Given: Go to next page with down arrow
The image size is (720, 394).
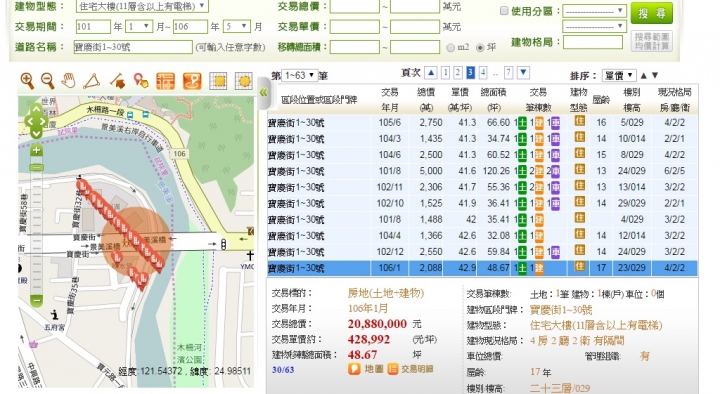Looking at the screenshot, I should point(523,73).
